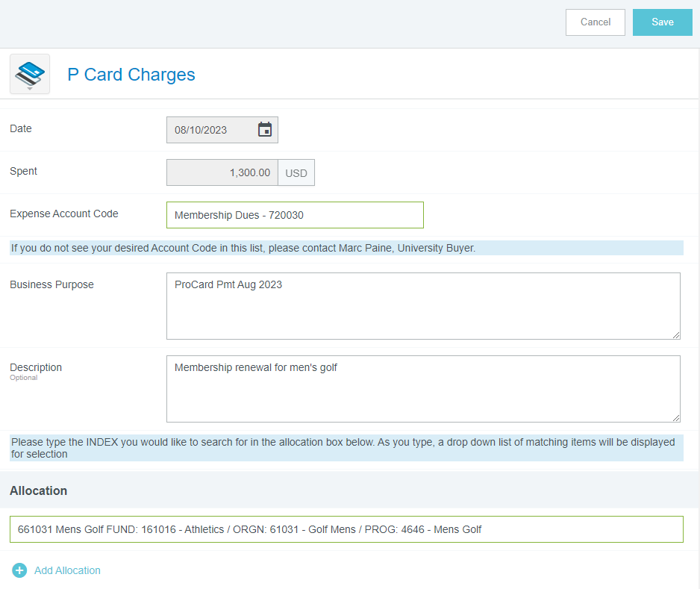Click the Allocation section header
Viewport: 700px width, 589px height.
(39, 490)
